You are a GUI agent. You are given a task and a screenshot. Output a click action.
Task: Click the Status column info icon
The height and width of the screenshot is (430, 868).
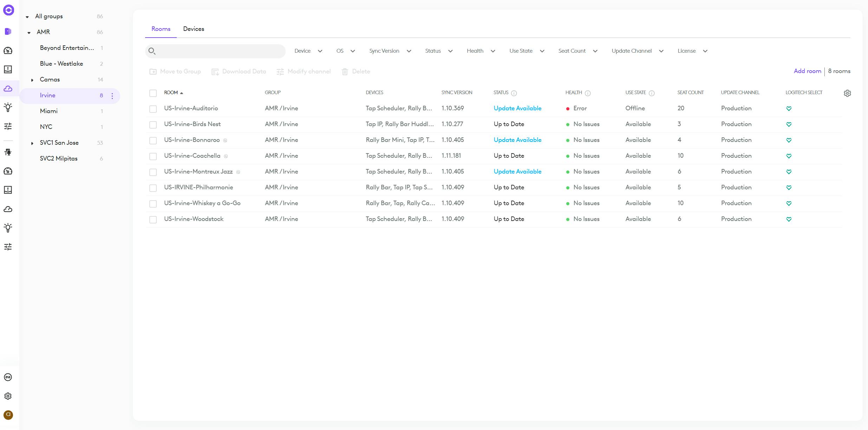click(x=514, y=93)
